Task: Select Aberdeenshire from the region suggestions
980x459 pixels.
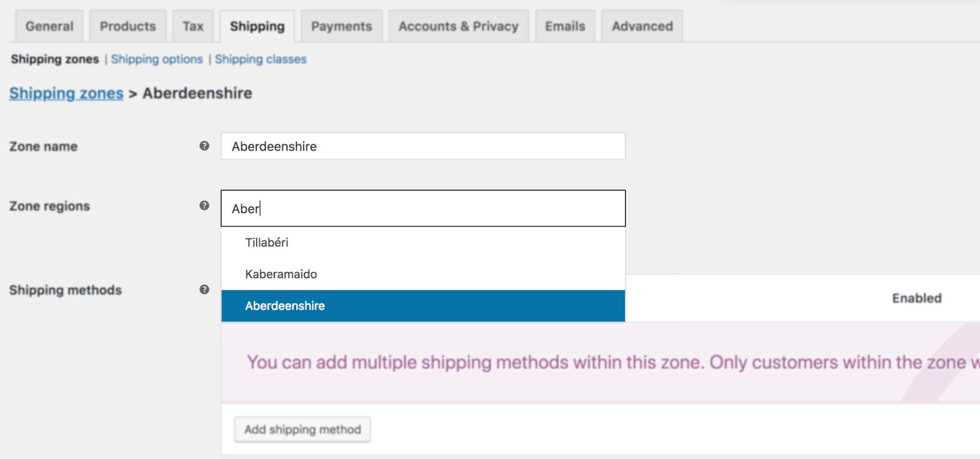Action: (x=285, y=306)
